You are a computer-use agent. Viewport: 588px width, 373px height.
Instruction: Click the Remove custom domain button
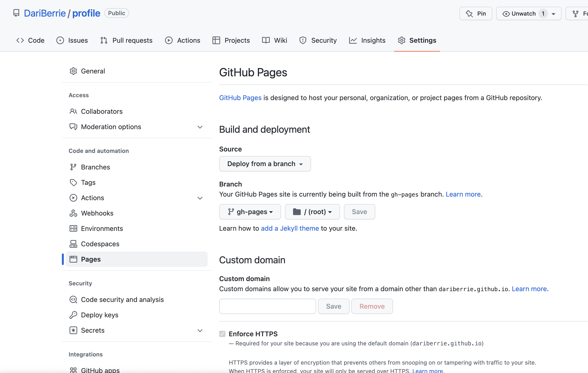[372, 306]
